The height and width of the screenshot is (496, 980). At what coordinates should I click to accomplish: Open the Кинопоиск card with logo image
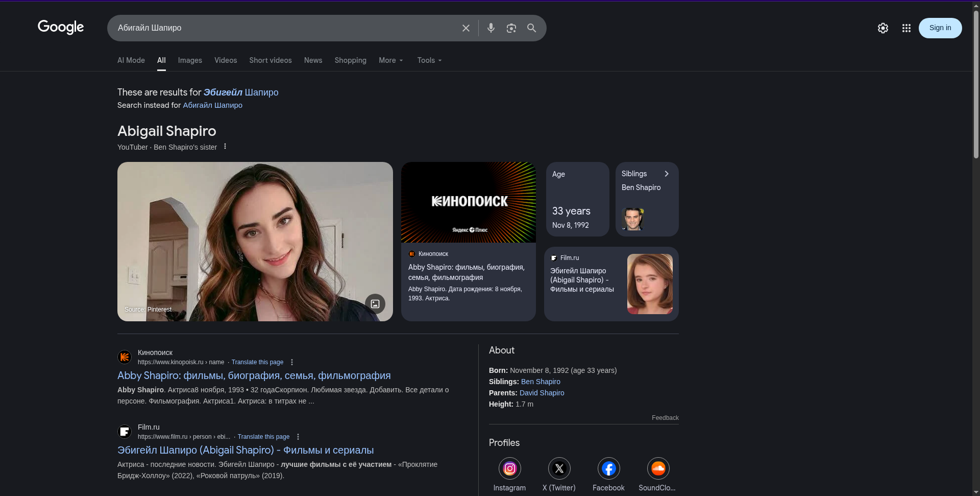coord(469,242)
